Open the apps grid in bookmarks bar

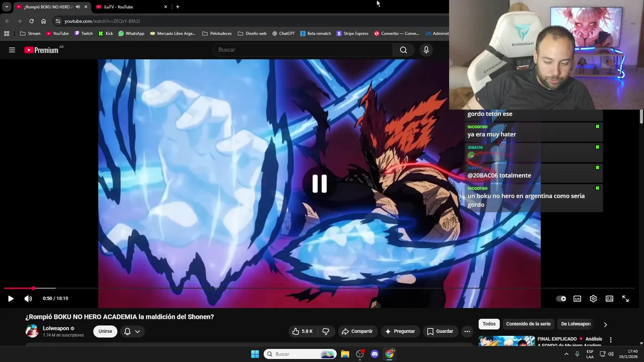tap(7, 34)
